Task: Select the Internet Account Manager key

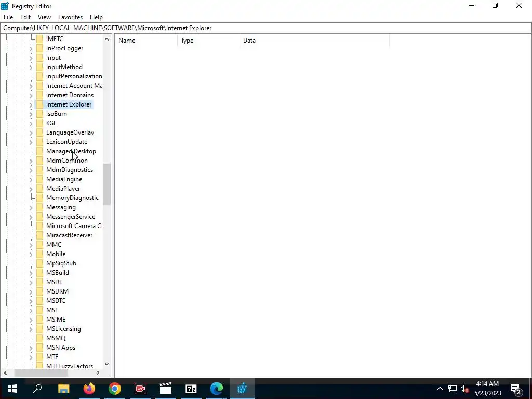Action: [74, 86]
